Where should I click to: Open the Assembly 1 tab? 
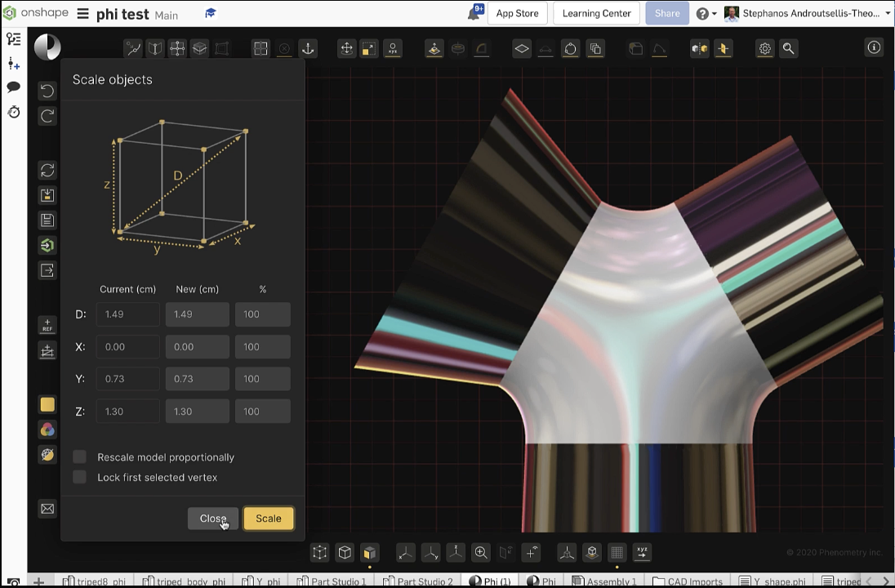point(605,581)
